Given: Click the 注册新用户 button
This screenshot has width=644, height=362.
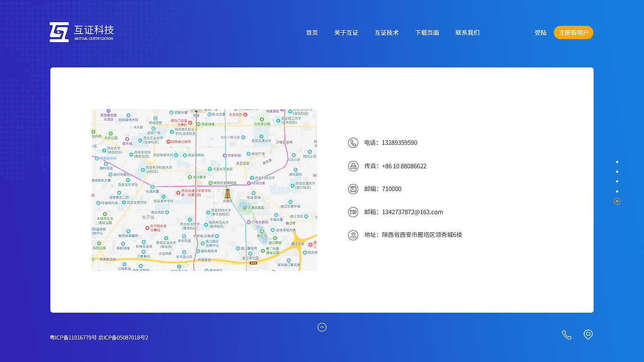Looking at the screenshot, I should click(x=574, y=32).
